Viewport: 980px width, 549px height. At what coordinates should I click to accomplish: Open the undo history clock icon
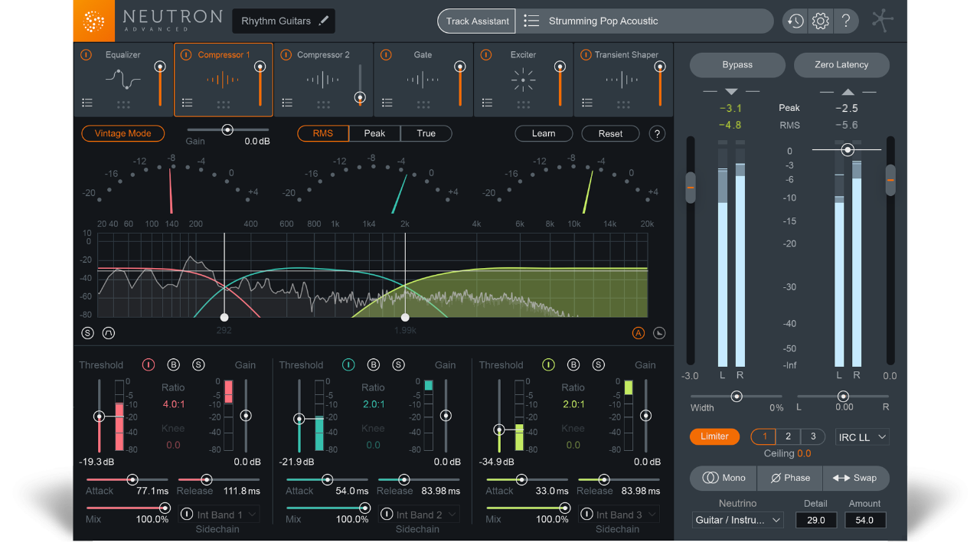[x=795, y=21]
